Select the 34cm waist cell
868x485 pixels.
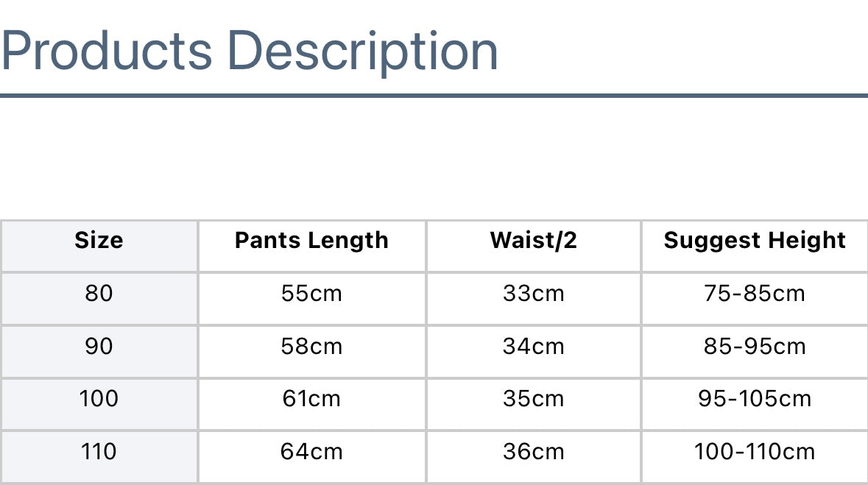point(533,346)
